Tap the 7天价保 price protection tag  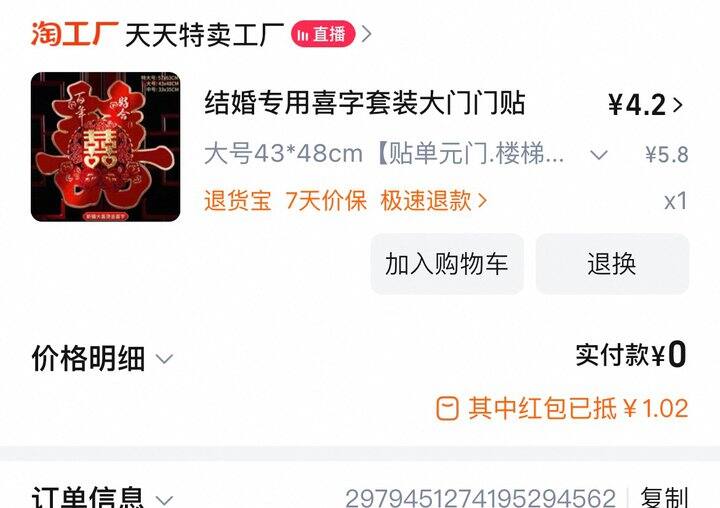tap(326, 201)
